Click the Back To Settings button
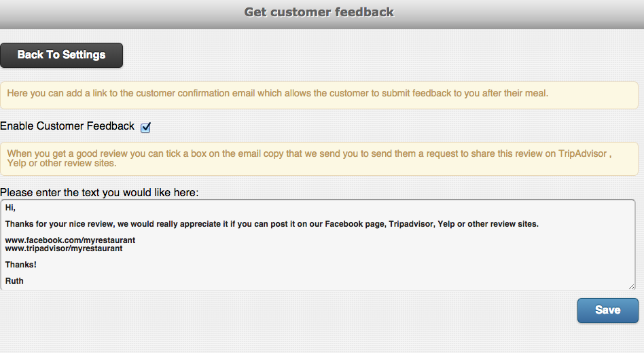Image resolution: width=644 pixels, height=353 pixels. tap(61, 55)
